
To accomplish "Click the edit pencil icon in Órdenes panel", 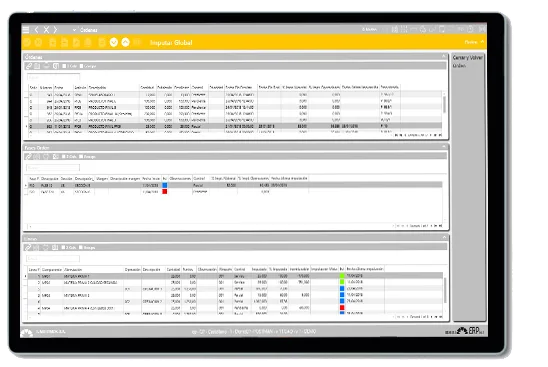I will click(29, 66).
